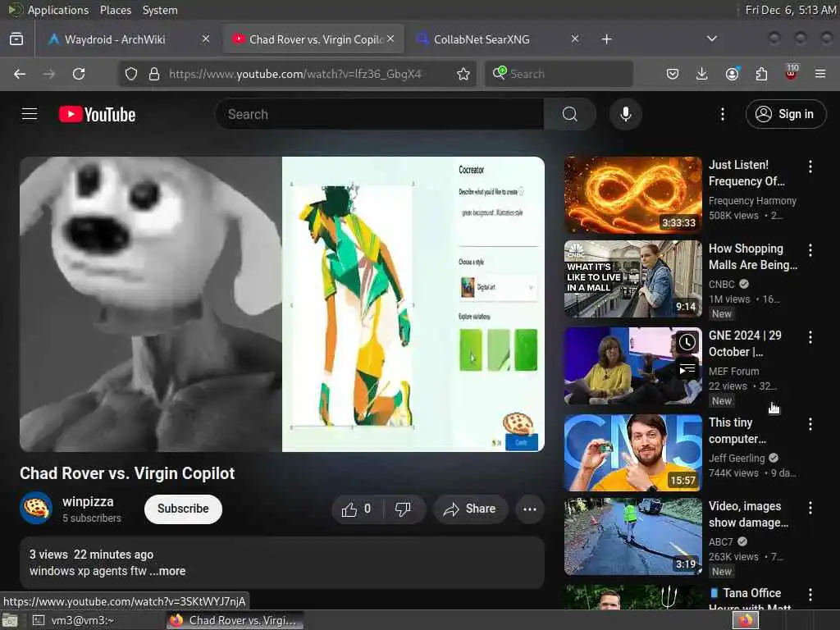Dislike the video with thumbs down
Viewport: 840px width, 630px height.
tap(403, 509)
